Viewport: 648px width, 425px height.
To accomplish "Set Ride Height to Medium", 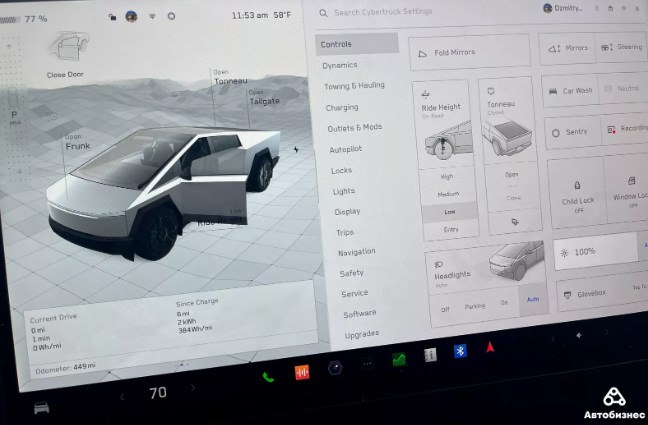I will [448, 194].
